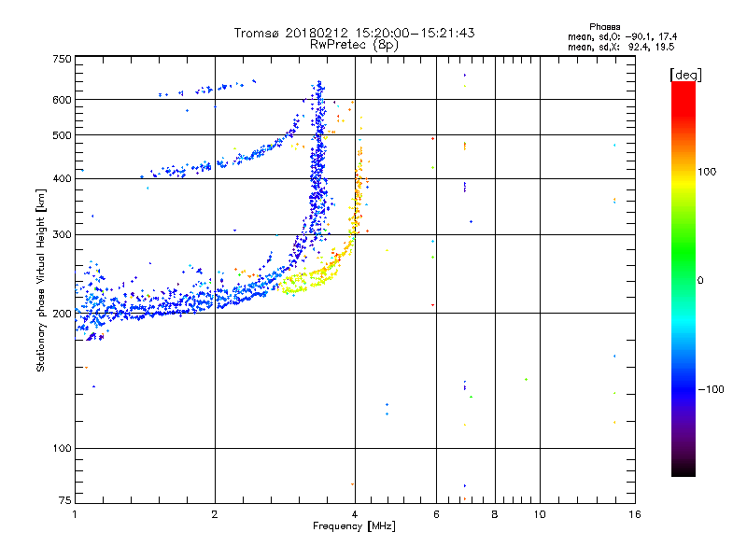
Task: Click the 'Stationary phase Virtual Height [km]' axis label
Action: [x=40, y=281]
